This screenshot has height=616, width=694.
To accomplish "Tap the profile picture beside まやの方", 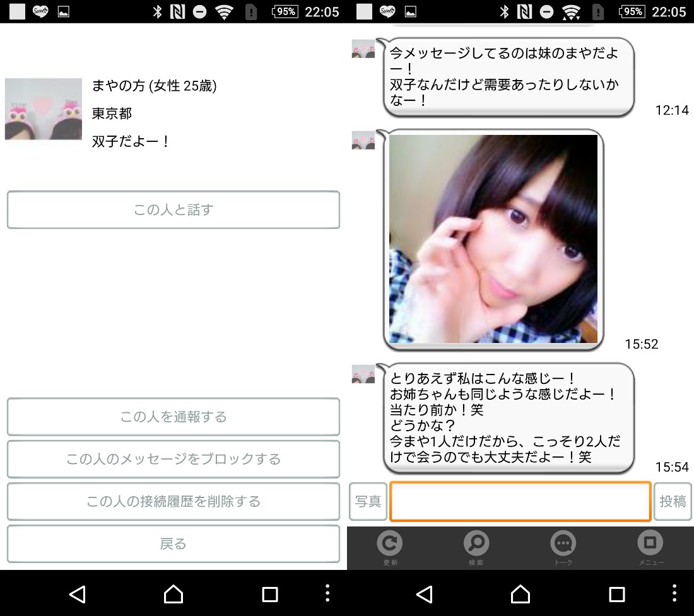I will pos(44,109).
